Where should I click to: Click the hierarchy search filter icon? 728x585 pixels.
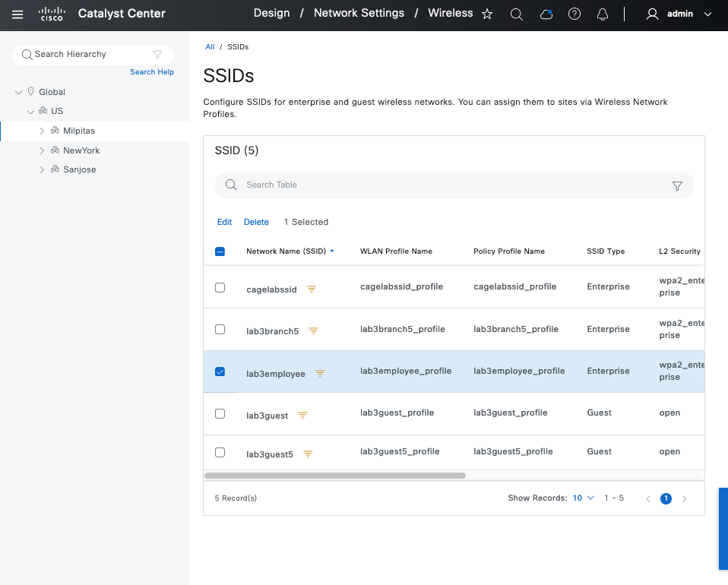pyautogui.click(x=157, y=55)
